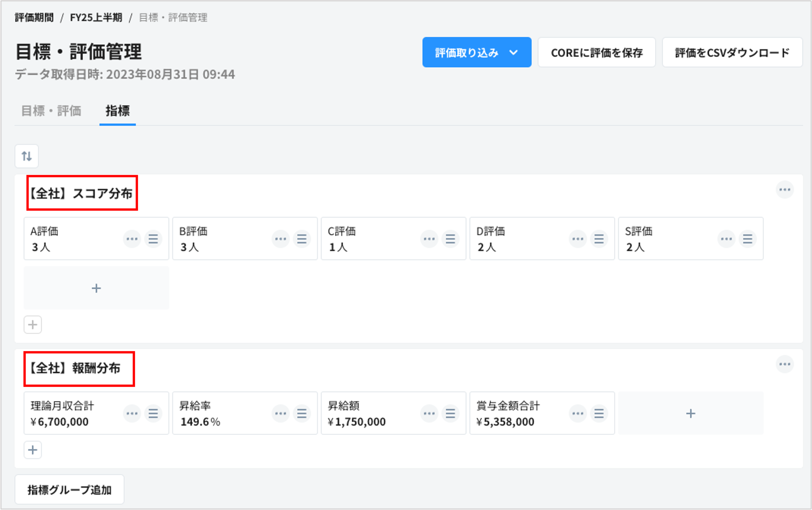Click 評価をCSVダウンロード button
This screenshot has height=510, width=812.
pos(732,52)
